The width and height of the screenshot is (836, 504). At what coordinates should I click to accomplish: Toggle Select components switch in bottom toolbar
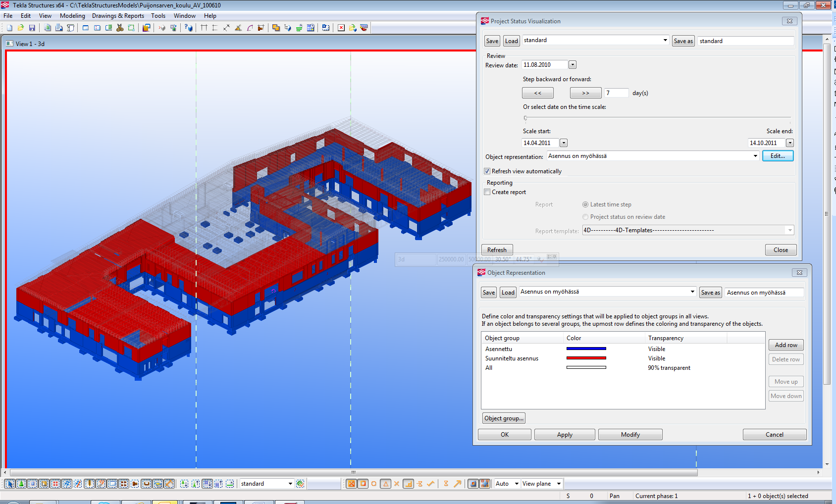pyautogui.click(x=21, y=484)
